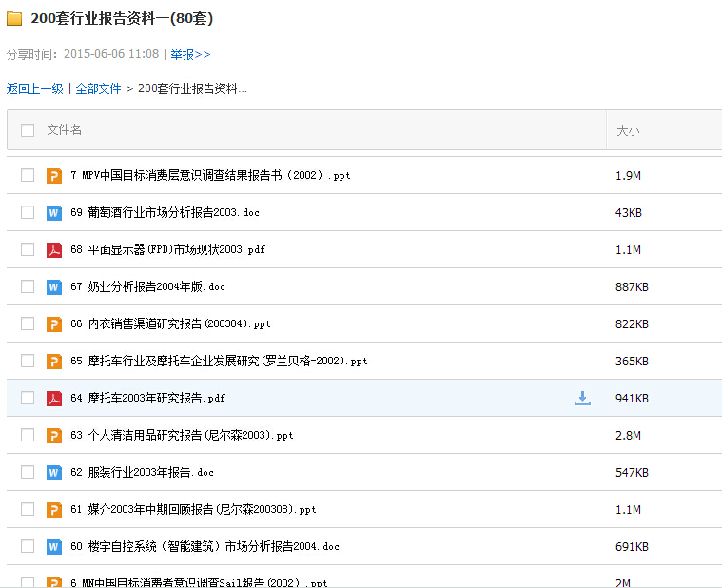Image resolution: width=722 pixels, height=588 pixels.
Task: Select the checkbox for 楼宇自控系统 市场分析报告2004.doc
Action: pyautogui.click(x=28, y=546)
